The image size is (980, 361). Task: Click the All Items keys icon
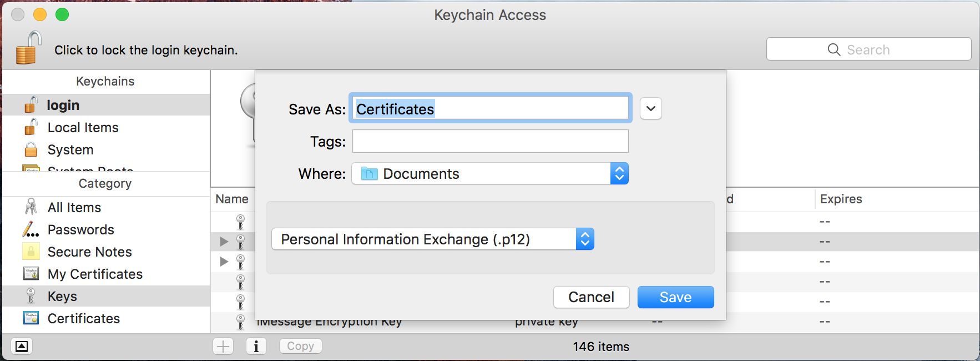[x=31, y=207]
